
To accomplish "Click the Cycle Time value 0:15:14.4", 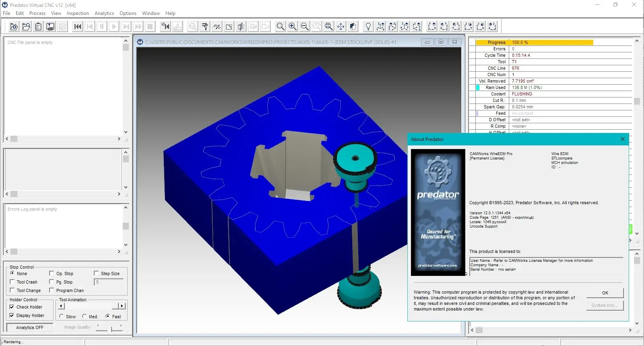I will point(521,55).
